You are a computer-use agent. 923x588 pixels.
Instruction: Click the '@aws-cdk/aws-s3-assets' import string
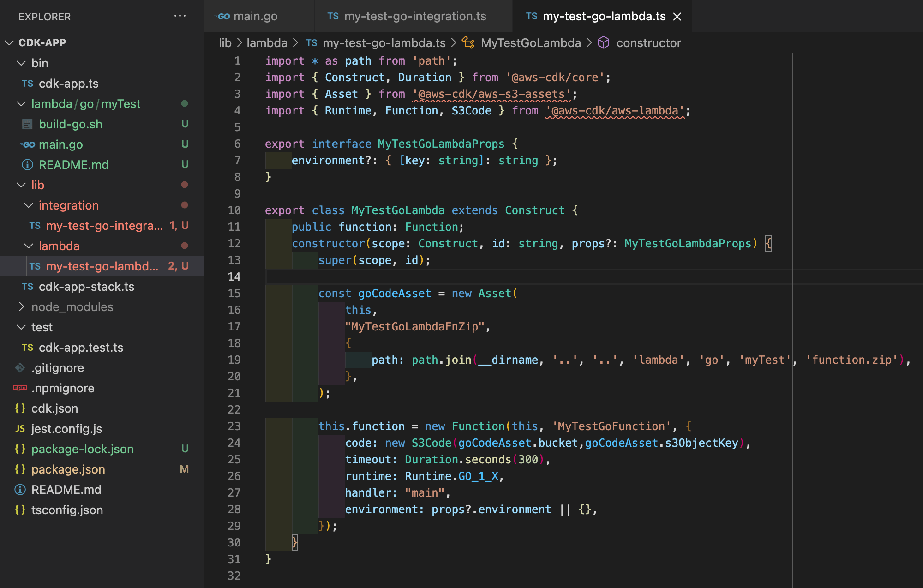(x=491, y=94)
